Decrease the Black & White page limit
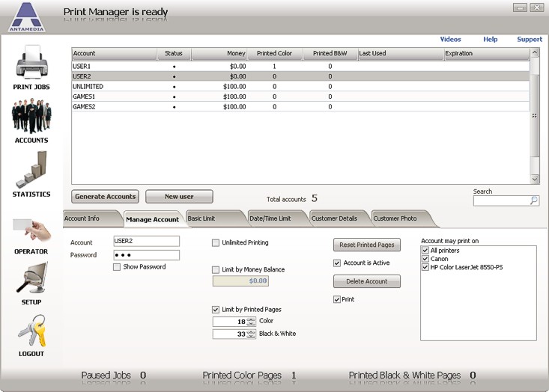The image size is (549, 392). [251, 337]
